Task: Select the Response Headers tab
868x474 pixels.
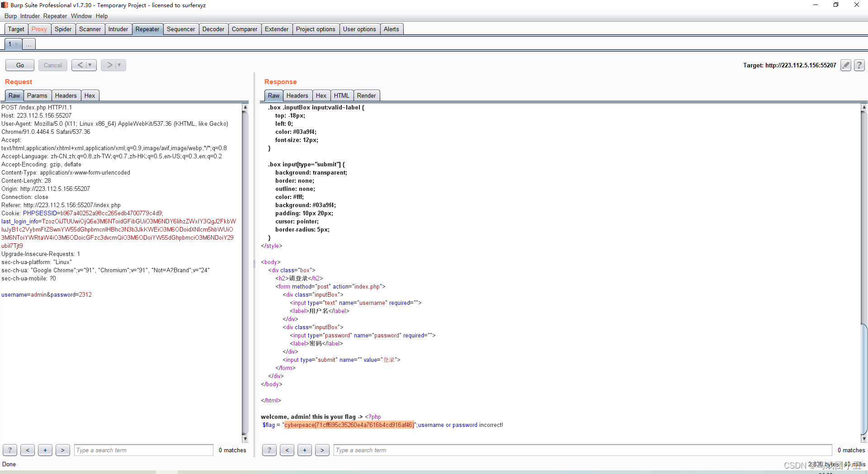Action: [x=297, y=95]
